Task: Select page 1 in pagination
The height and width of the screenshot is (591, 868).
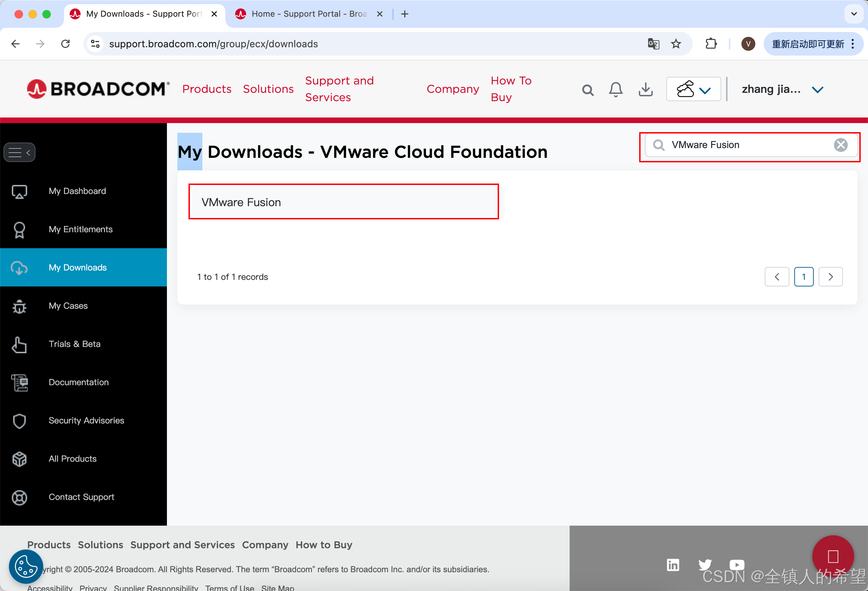Action: 804,277
